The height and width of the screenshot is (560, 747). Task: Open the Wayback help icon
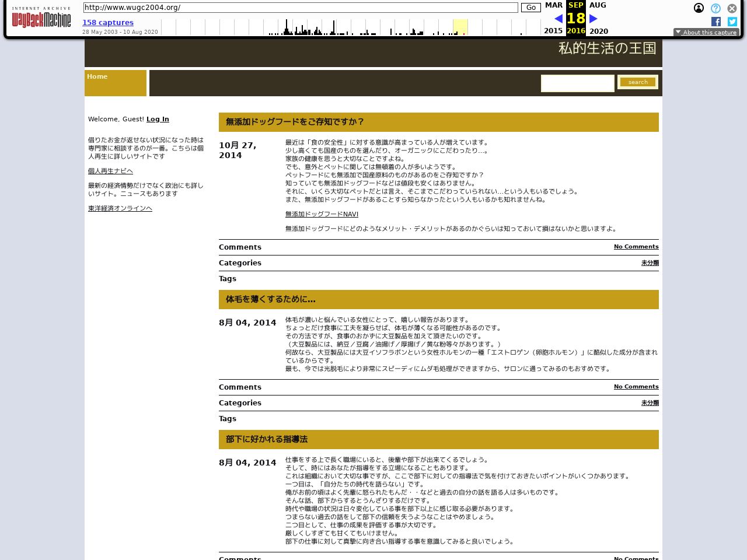tap(715, 8)
